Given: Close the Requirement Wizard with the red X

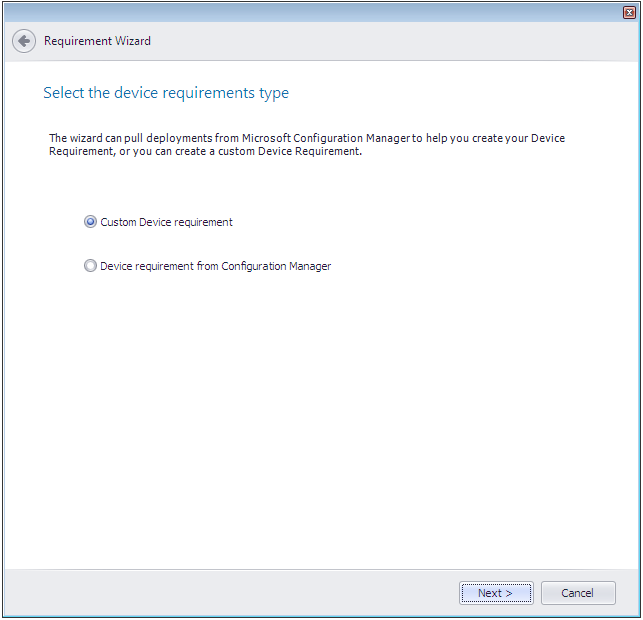Looking at the screenshot, I should tap(629, 11).
